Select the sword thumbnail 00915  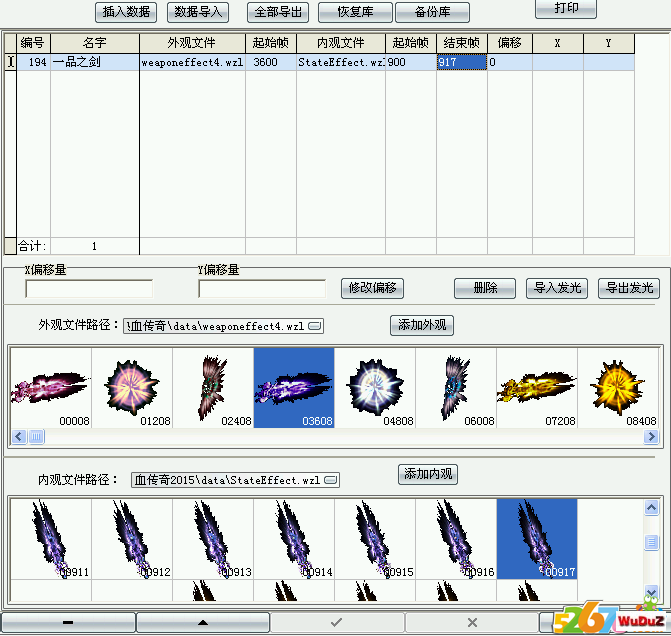(x=375, y=539)
